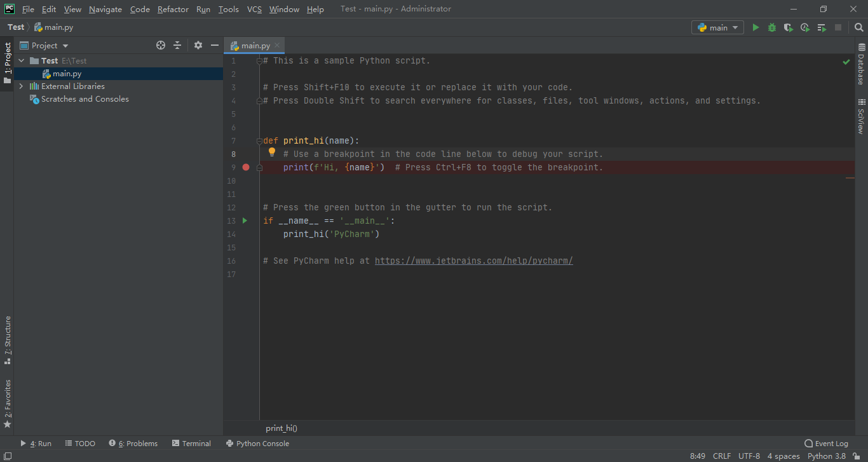
Task: Locate the opened file using the crosshair icon
Action: 161,45
